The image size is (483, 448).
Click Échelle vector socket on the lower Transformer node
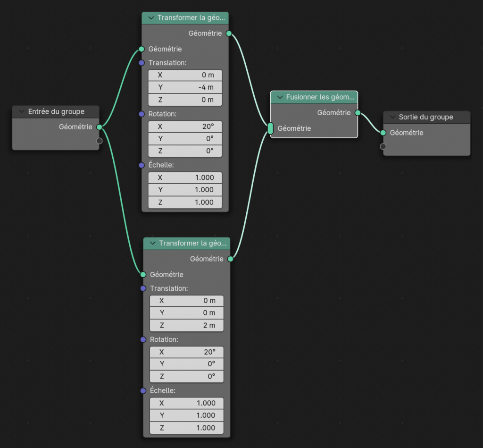[143, 391]
